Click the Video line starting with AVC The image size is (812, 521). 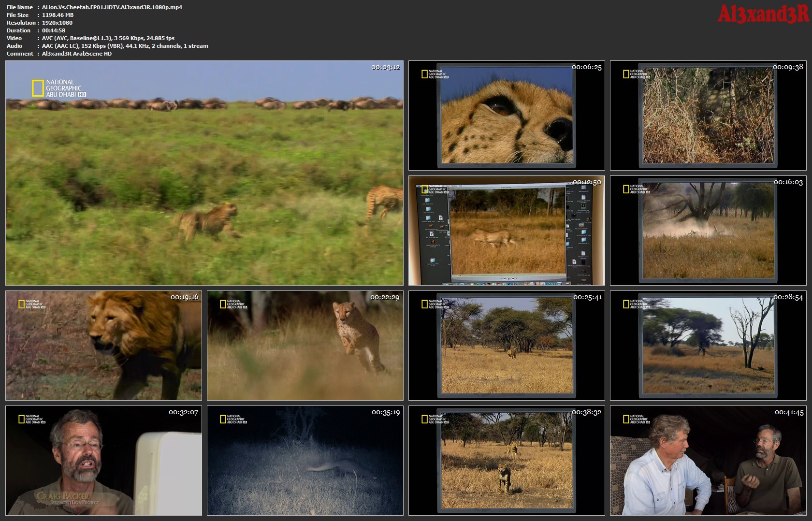[x=108, y=38]
